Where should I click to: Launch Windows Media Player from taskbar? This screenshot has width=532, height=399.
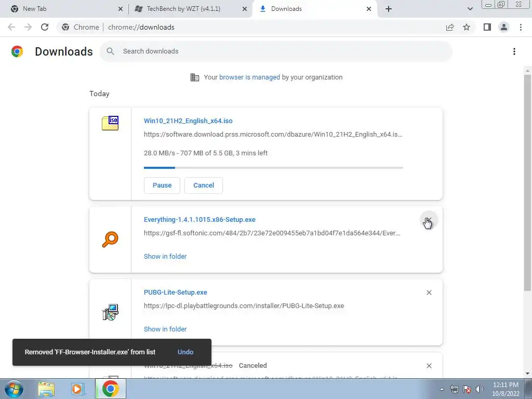(x=77, y=389)
